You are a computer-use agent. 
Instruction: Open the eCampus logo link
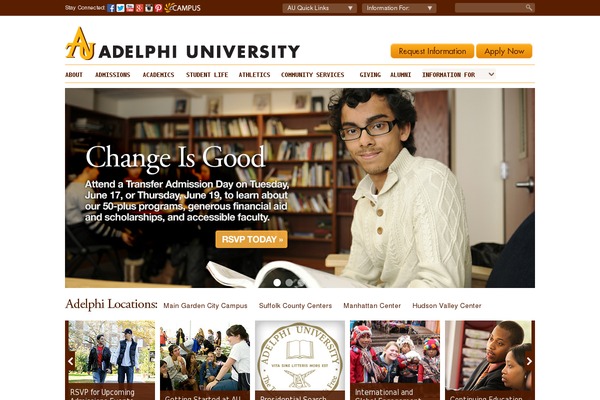[183, 8]
